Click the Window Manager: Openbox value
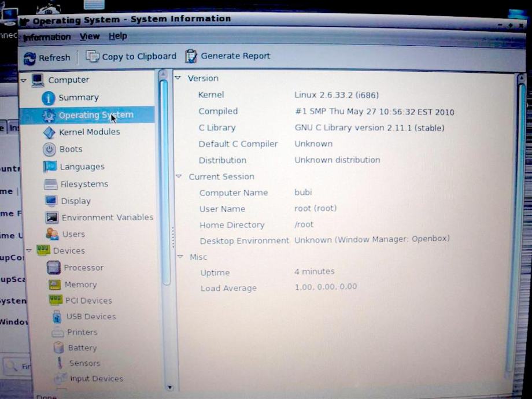 (372, 239)
